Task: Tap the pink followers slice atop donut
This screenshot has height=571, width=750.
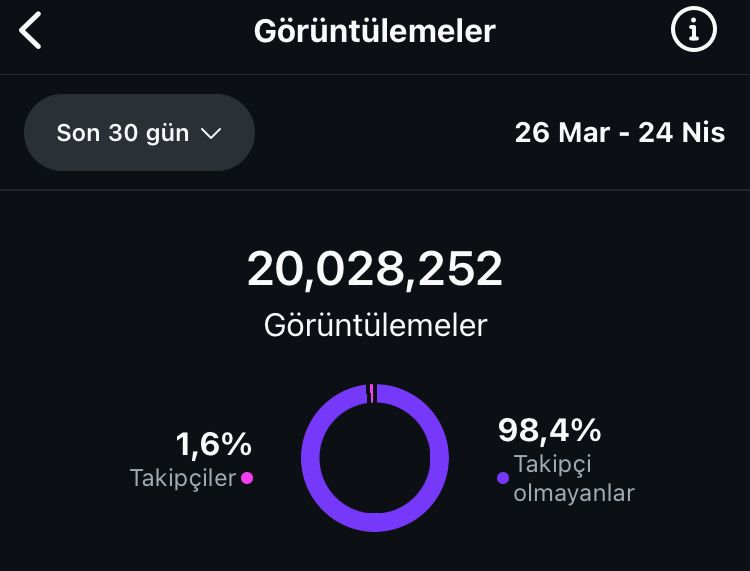Action: click(x=371, y=393)
